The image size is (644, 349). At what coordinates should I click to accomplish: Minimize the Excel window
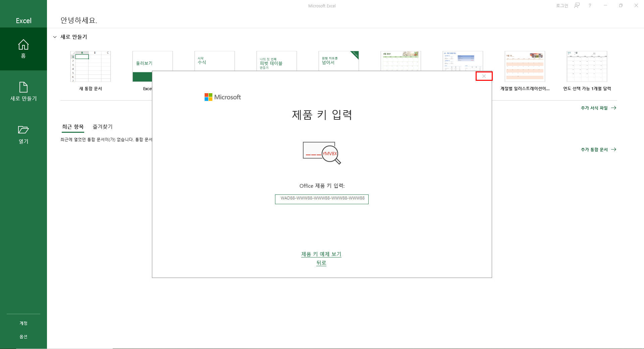(605, 5)
